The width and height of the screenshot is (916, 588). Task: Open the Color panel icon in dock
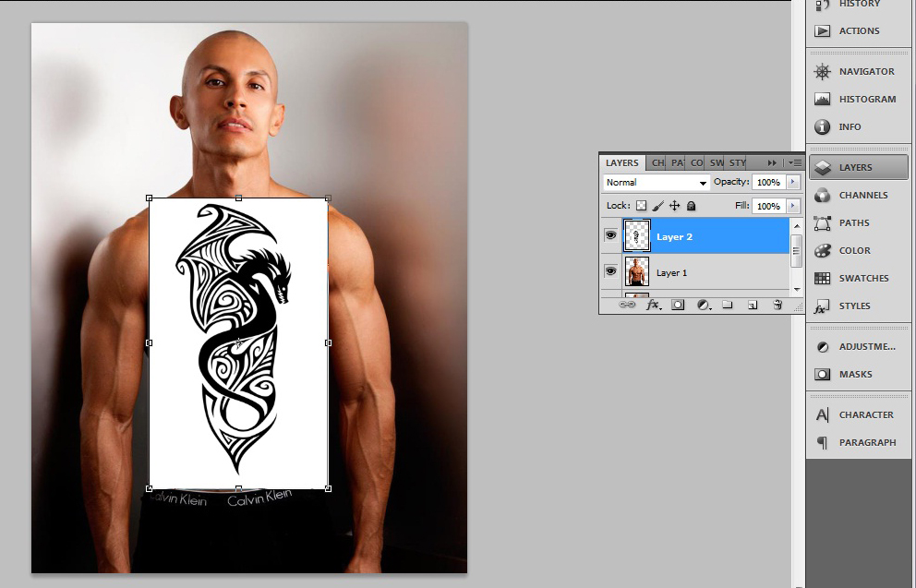(x=823, y=250)
